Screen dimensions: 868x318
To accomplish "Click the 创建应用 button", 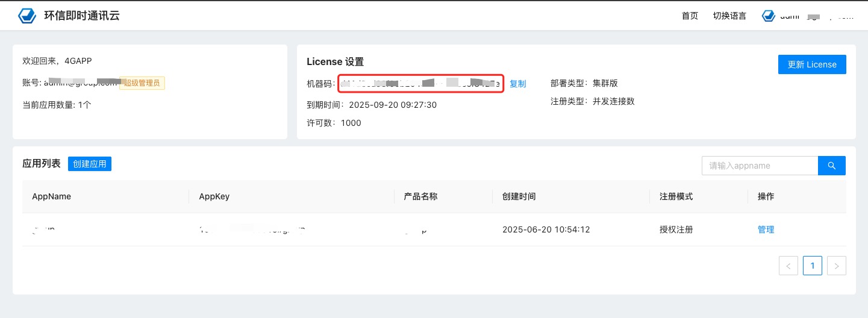I will (90, 164).
